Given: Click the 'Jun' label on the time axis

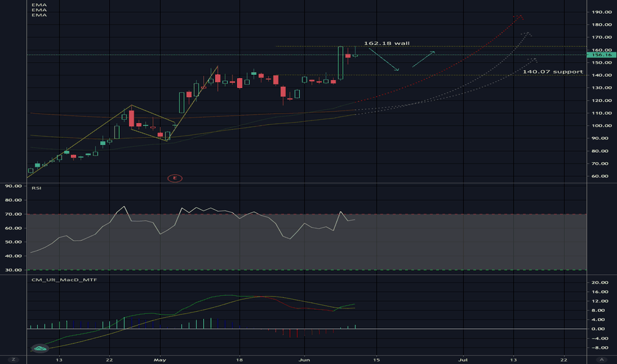Looking at the screenshot, I should point(304,359).
